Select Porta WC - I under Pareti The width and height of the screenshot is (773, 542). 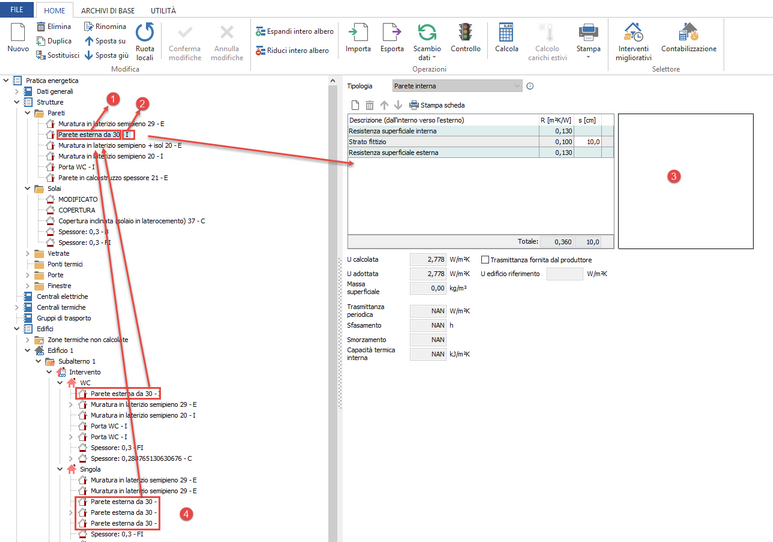click(77, 167)
